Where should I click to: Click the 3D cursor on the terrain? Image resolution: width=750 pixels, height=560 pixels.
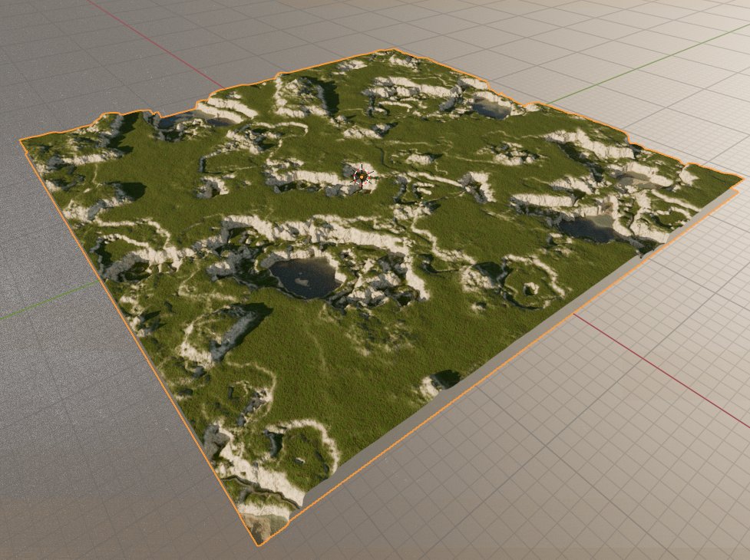click(362, 176)
